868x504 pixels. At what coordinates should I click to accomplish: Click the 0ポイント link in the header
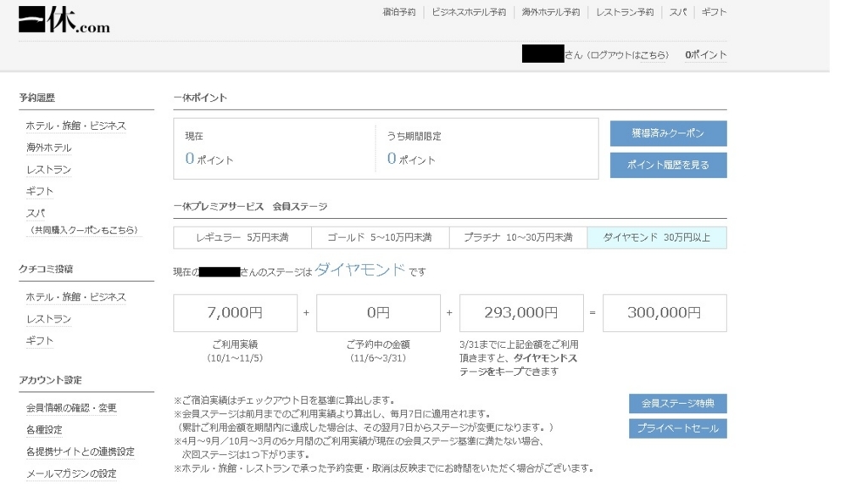[706, 55]
